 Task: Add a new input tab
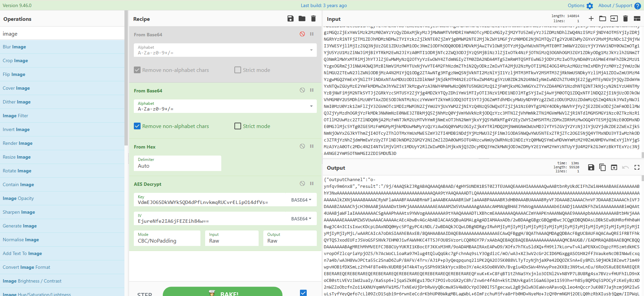(591, 18)
